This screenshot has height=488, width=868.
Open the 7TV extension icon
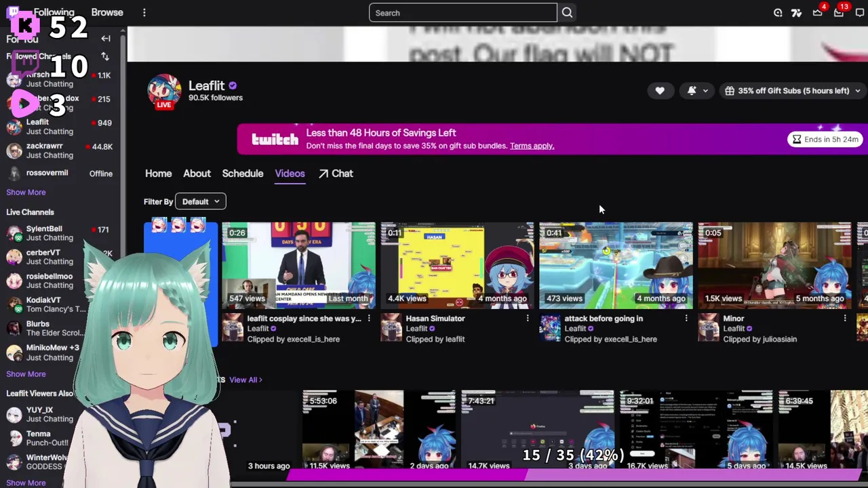(x=797, y=13)
